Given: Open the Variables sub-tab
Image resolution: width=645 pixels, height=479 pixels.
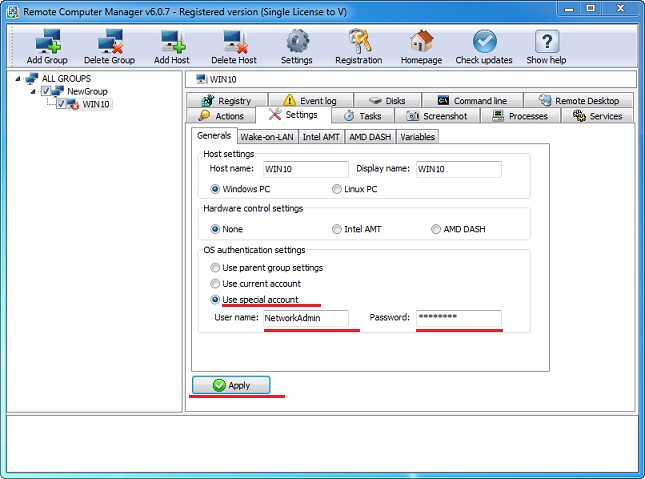Looking at the screenshot, I should (418, 137).
